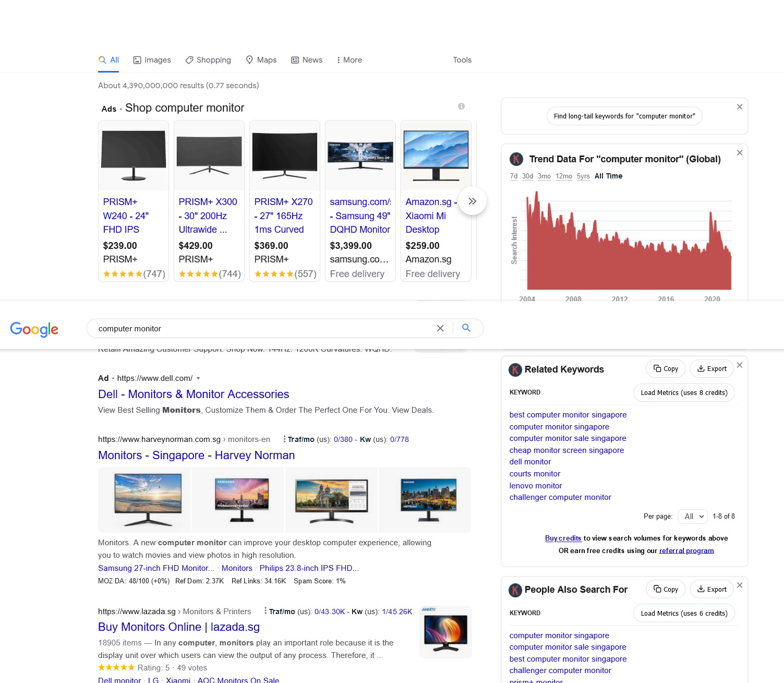Viewport: 784px width, 683px height.
Task: Open keyword lenovo monitor
Action: [536, 486]
